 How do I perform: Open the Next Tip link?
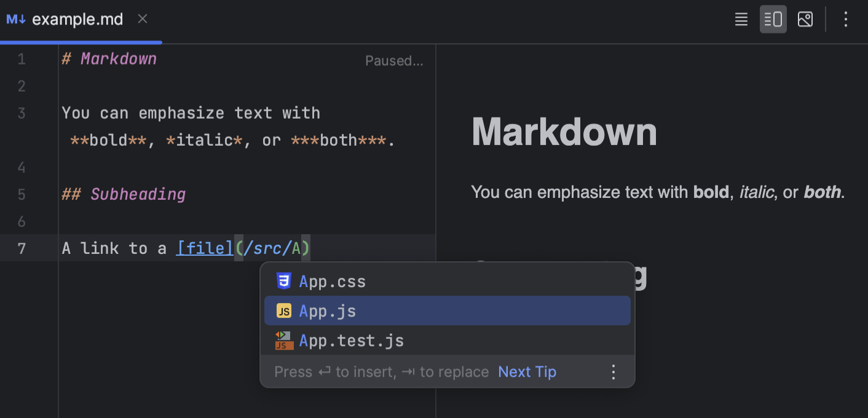[x=527, y=371]
